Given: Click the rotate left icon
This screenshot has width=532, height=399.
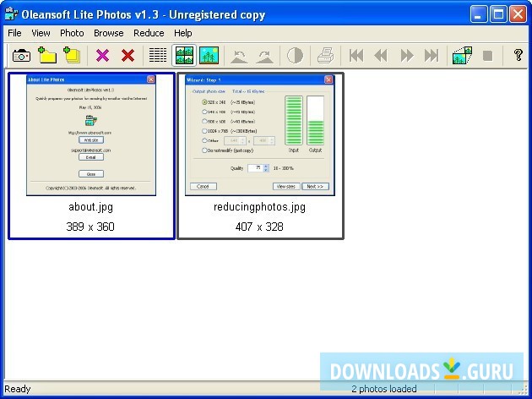Looking at the screenshot, I should click(238, 56).
